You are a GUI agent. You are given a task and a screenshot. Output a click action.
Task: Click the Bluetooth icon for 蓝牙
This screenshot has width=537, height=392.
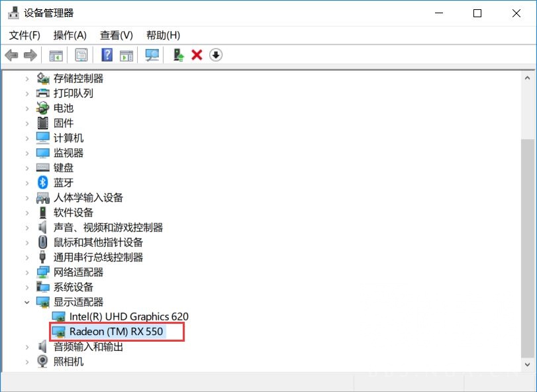point(43,183)
